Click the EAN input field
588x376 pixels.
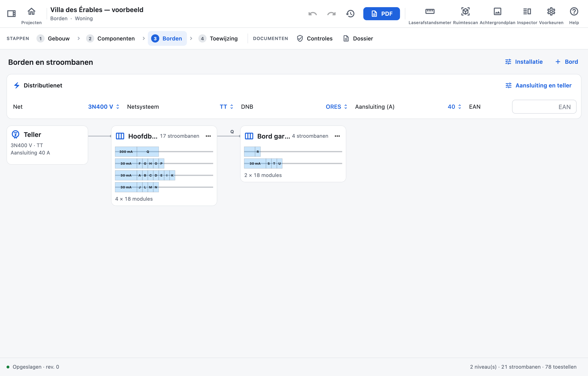click(544, 107)
